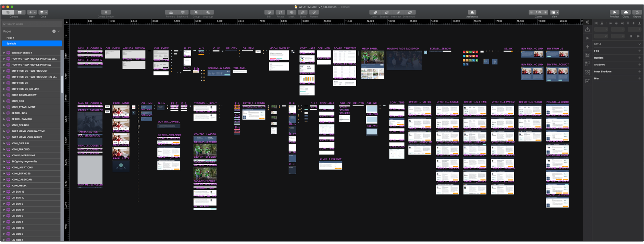The image size is (644, 244).
Task: Click the Backward arrange icon
Action: click(182, 12)
